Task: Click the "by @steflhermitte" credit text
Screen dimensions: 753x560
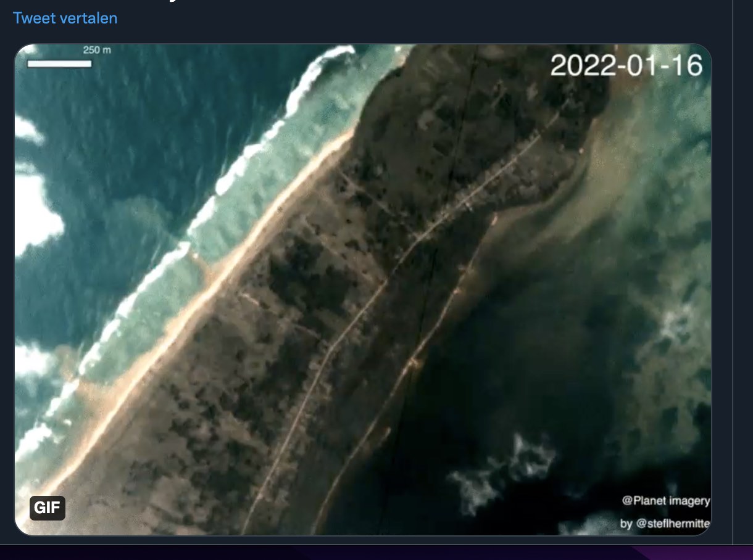Action: [665, 524]
